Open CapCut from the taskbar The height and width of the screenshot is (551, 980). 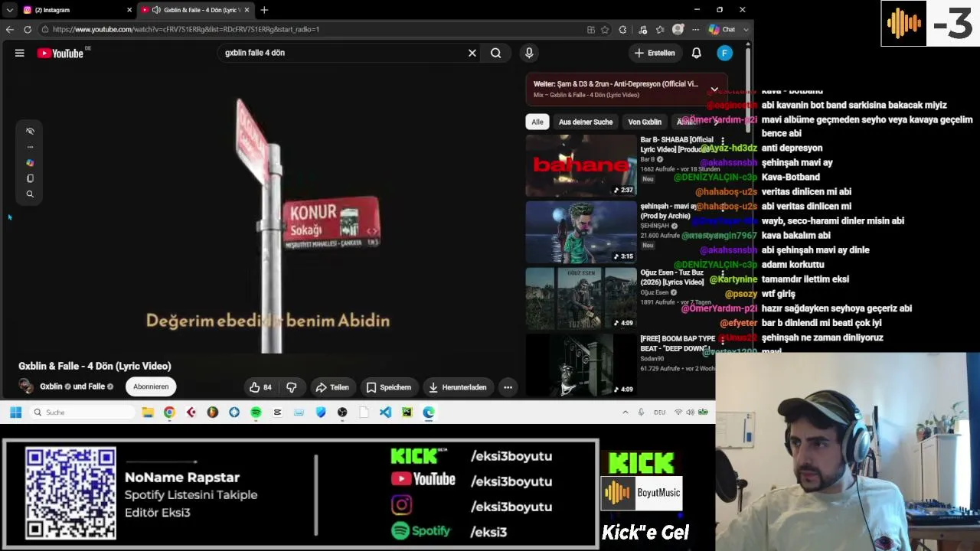[277, 412]
